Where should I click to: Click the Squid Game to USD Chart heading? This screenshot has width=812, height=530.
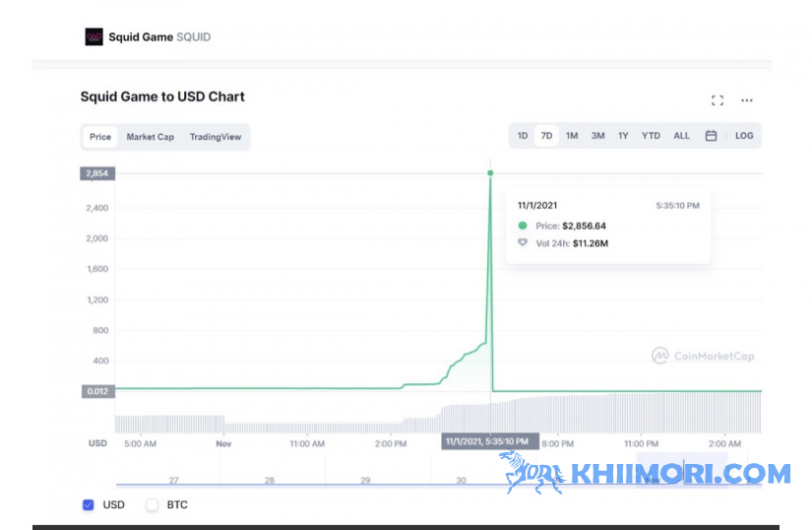(162, 97)
